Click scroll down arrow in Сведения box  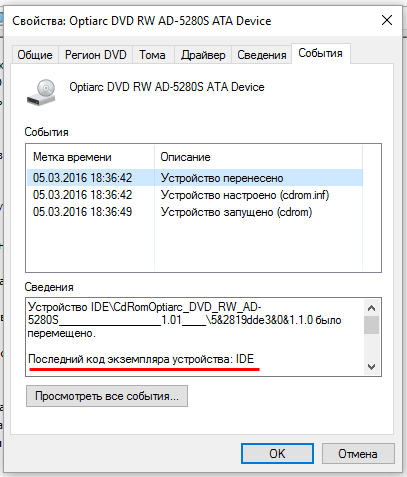pyautogui.click(x=371, y=367)
